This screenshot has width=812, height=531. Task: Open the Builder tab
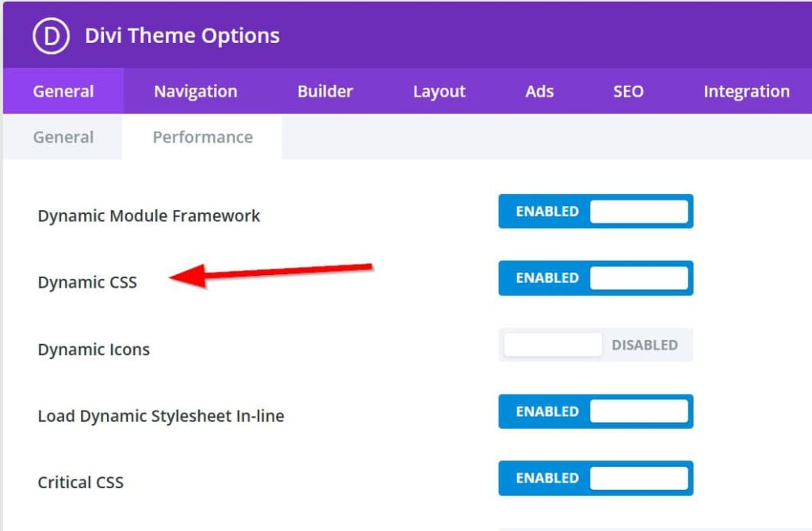325,91
